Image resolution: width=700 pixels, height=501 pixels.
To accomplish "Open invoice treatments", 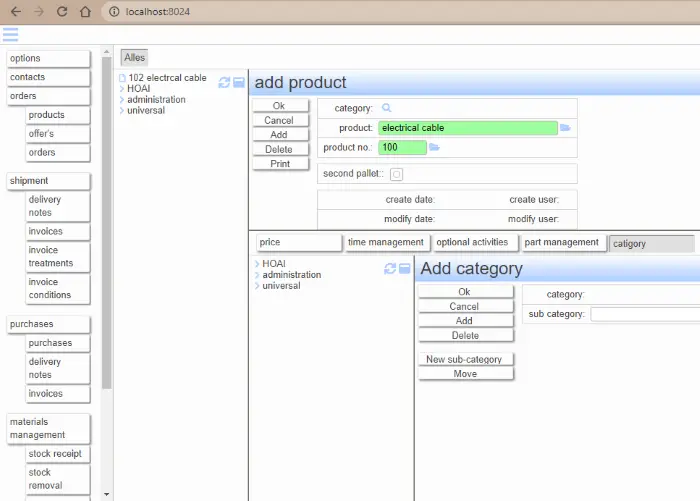I will [x=58, y=257].
